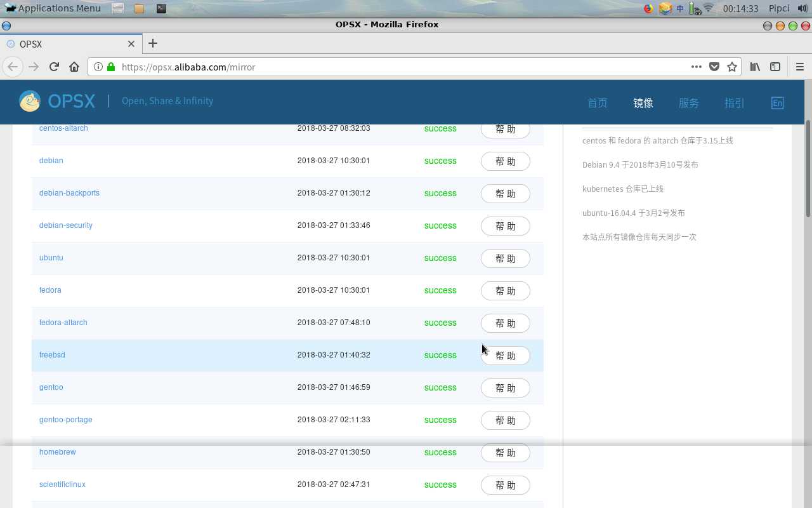Click 帮助 button in the fedora row
The width and height of the screenshot is (812, 508).
point(505,291)
